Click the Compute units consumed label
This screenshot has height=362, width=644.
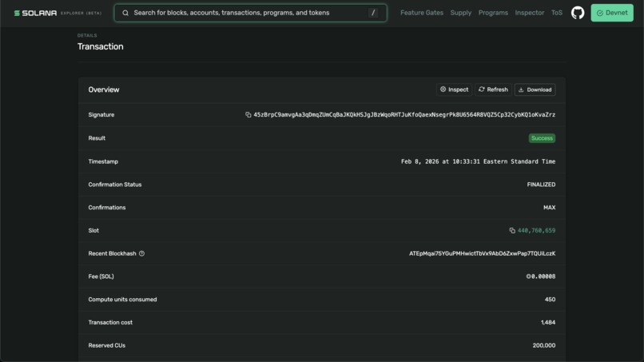click(x=122, y=300)
